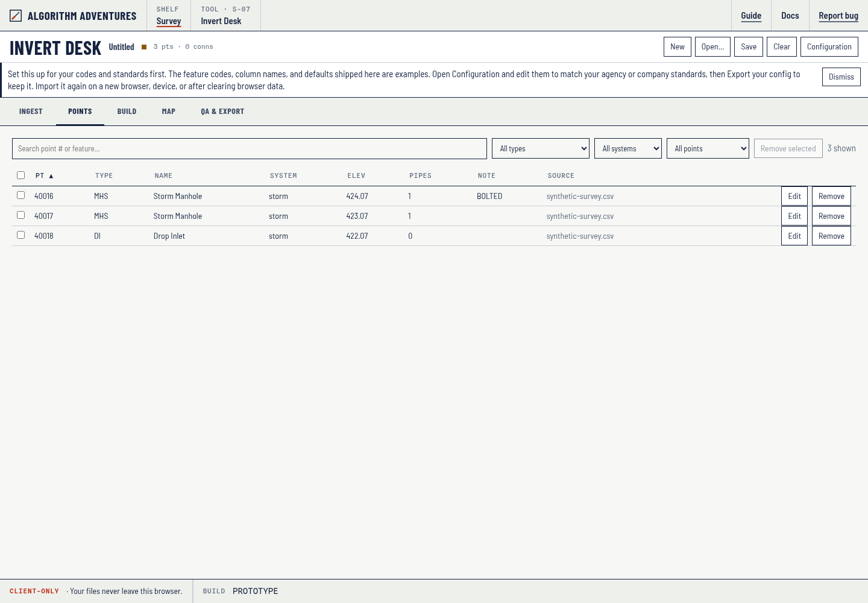
Task: Remove point 40018
Action: coord(831,236)
